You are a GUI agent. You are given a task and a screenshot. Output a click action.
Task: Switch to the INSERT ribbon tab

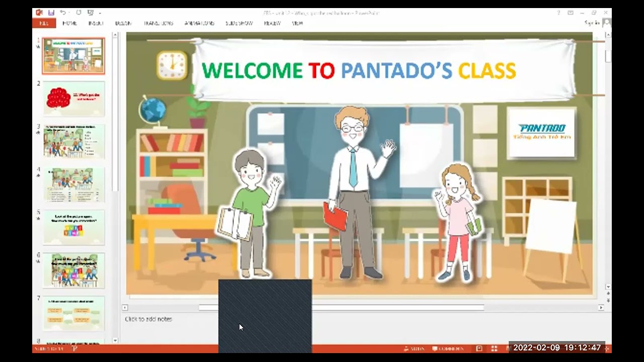coord(96,23)
